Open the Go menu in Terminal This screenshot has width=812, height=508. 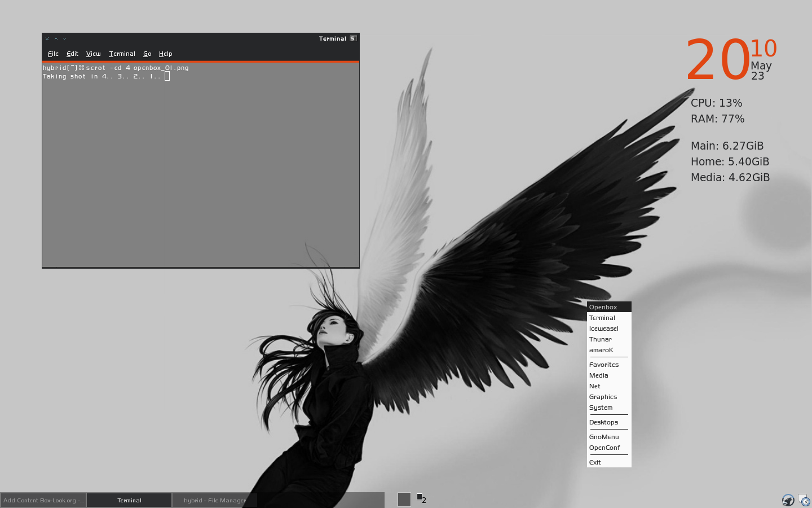point(147,54)
